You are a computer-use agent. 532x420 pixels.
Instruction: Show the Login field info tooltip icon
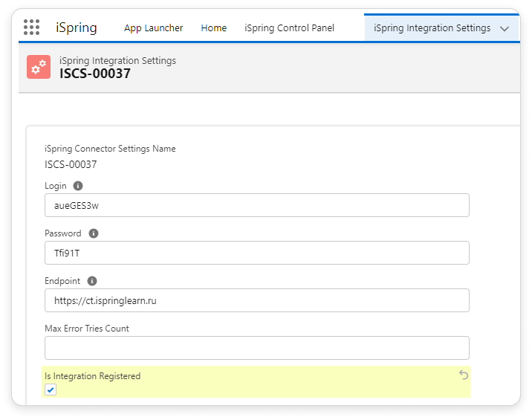pos(78,186)
